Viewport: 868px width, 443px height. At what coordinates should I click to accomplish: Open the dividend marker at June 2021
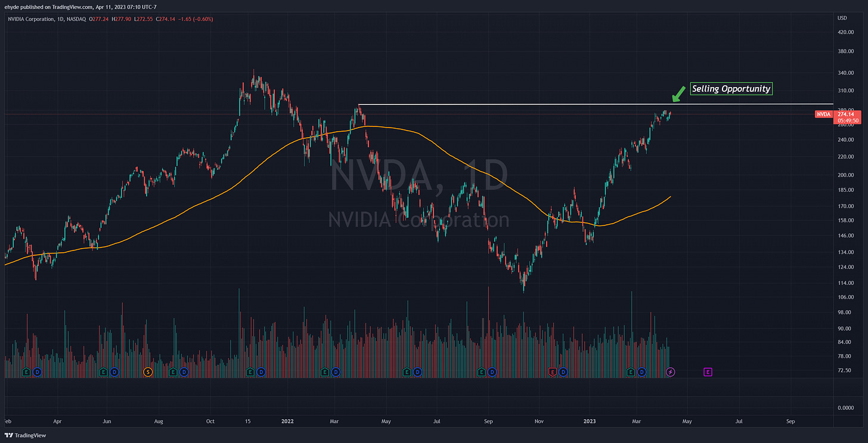tap(114, 371)
